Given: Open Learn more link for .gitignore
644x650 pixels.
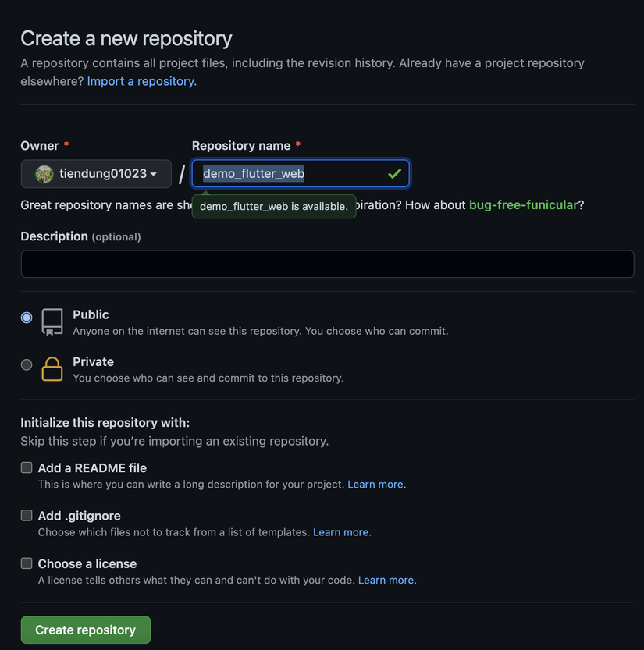Looking at the screenshot, I should point(342,532).
